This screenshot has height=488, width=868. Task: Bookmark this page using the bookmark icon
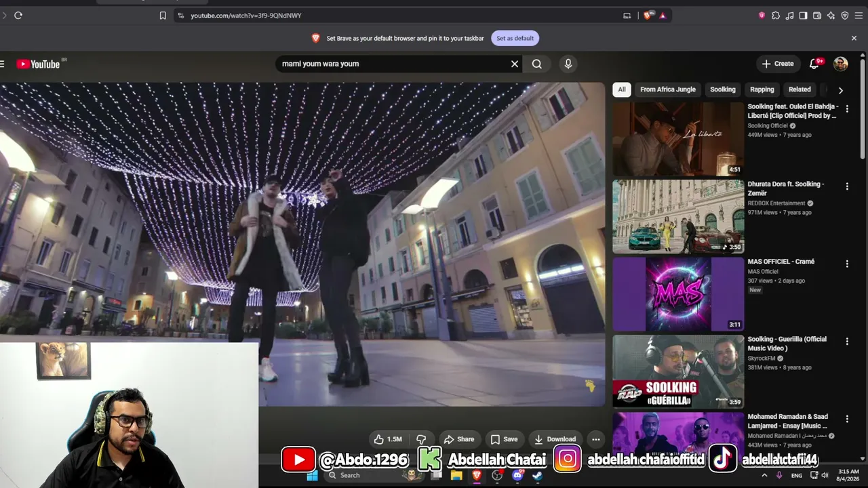(163, 16)
